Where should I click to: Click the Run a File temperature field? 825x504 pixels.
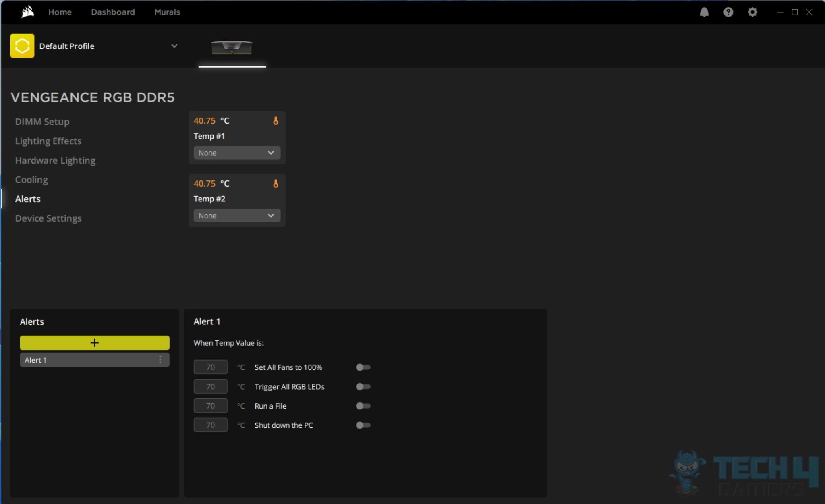[210, 406]
